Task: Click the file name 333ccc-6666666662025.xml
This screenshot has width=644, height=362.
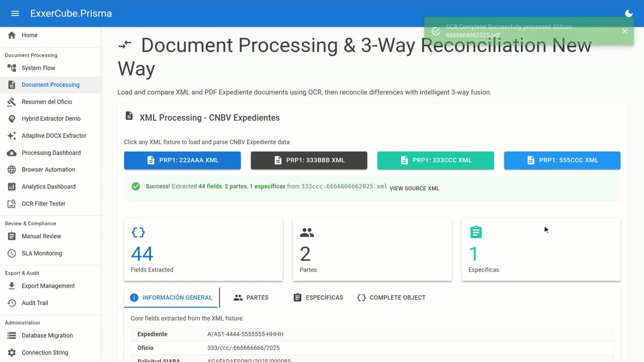Action: [x=344, y=187]
